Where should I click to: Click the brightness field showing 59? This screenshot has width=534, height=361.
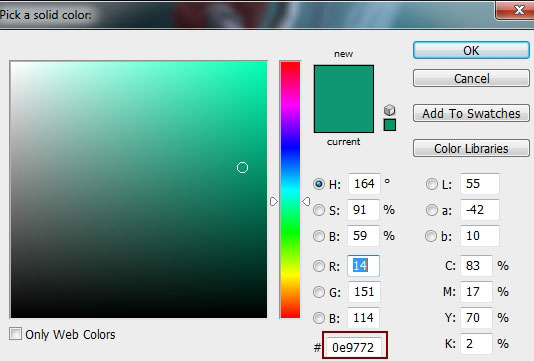363,236
